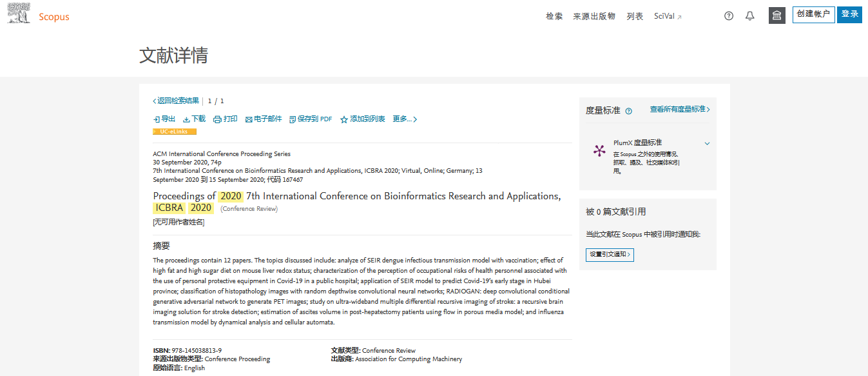Open the help question mark icon
The image size is (868, 376).
click(x=729, y=16)
